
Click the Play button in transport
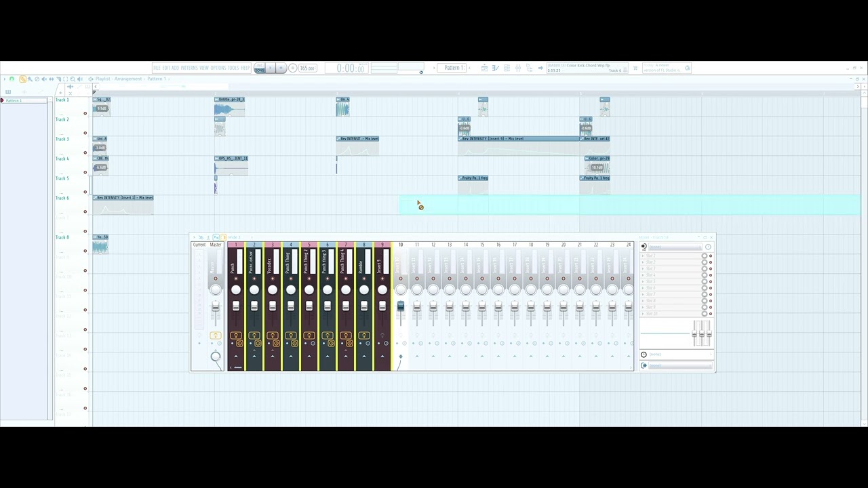270,68
